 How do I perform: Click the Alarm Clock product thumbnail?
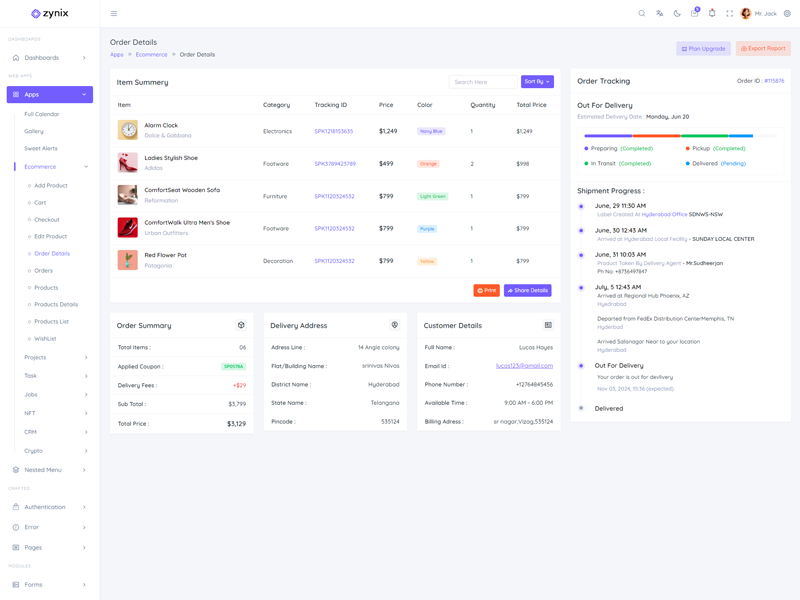pos(128,130)
